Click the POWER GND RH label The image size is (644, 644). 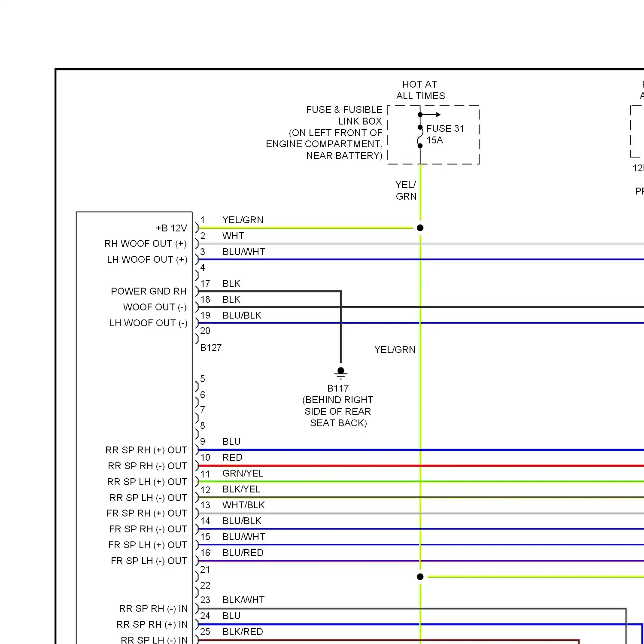coord(149,292)
